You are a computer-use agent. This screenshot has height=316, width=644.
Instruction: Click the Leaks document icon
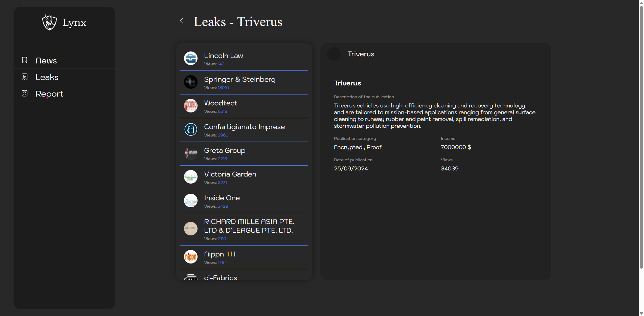coord(25,77)
